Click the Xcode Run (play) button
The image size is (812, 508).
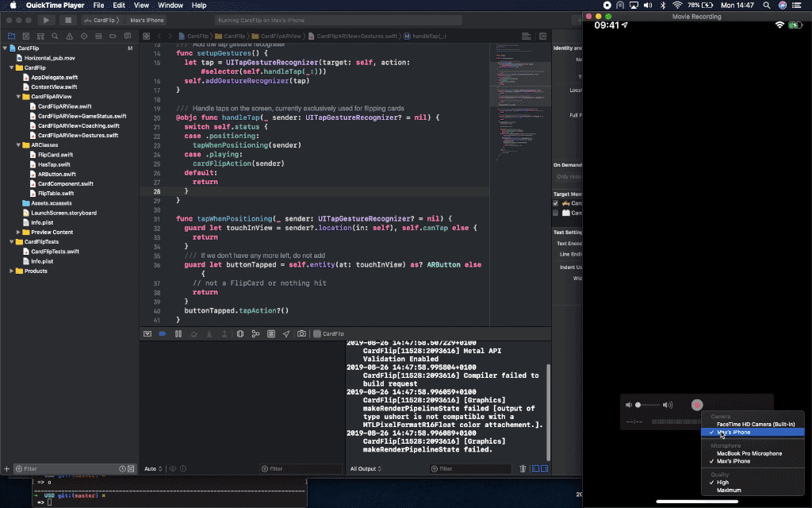(46, 20)
